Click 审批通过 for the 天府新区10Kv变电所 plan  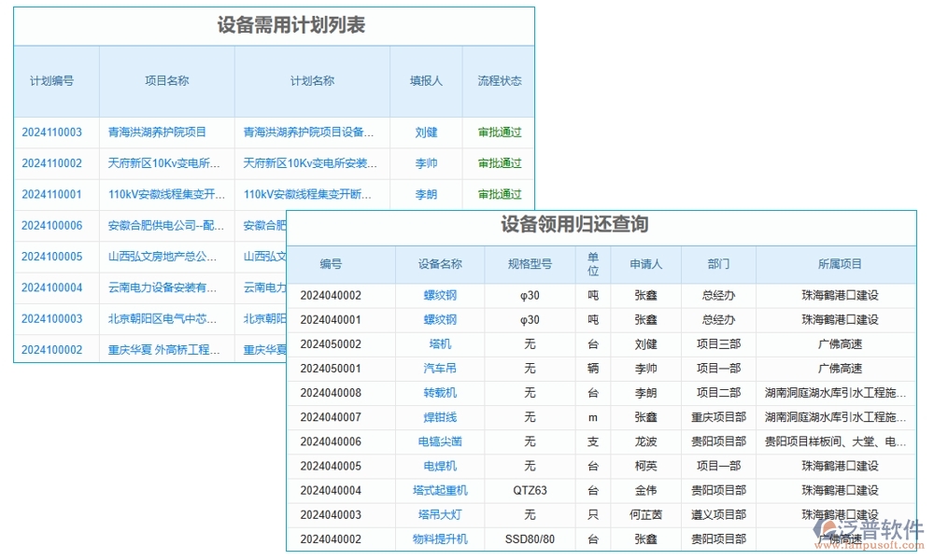tap(501, 163)
